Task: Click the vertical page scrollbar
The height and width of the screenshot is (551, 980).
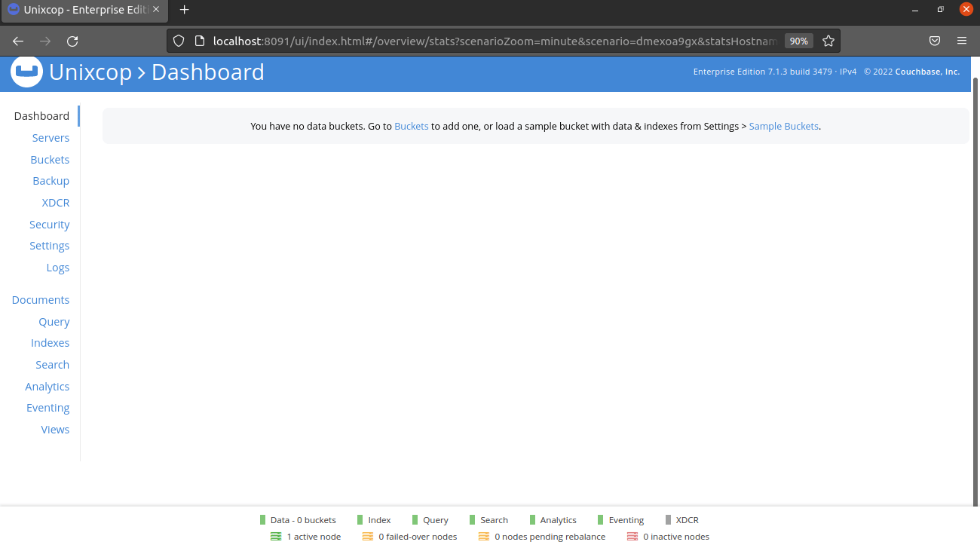Action: pyautogui.click(x=975, y=290)
